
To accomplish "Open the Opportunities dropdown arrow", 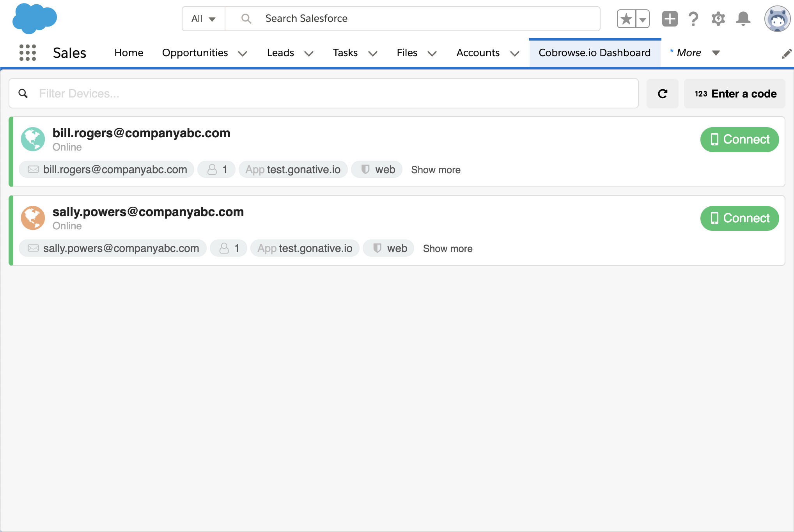I will pyautogui.click(x=243, y=53).
